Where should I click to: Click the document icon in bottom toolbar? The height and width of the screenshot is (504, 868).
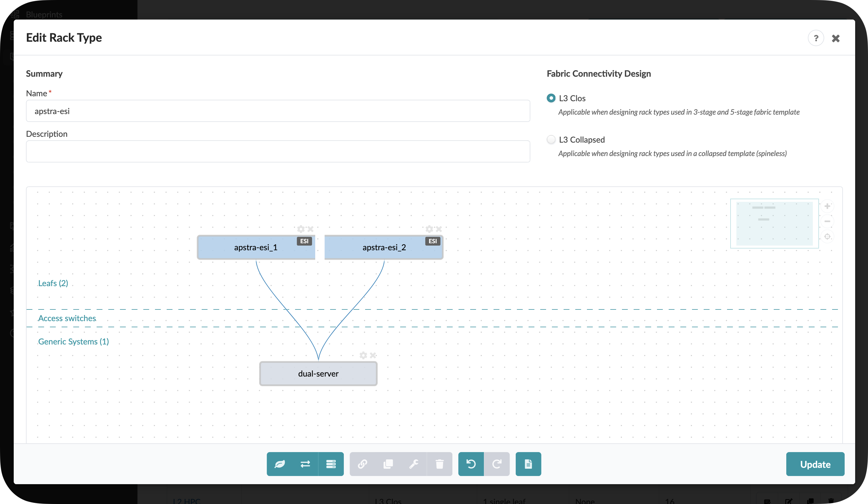click(x=528, y=464)
